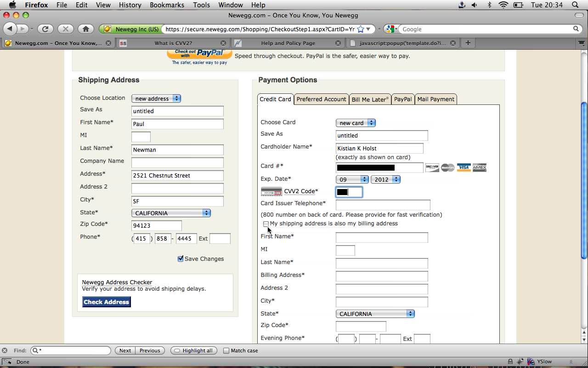Image resolution: width=588 pixels, height=368 pixels.
Task: Click the Wi-Fi menu bar icon
Action: pos(503,5)
